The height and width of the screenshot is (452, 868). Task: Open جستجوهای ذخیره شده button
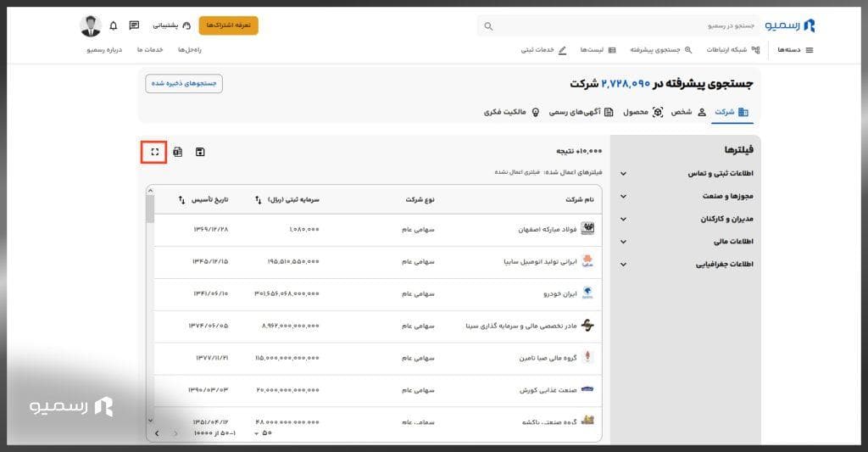click(x=184, y=84)
